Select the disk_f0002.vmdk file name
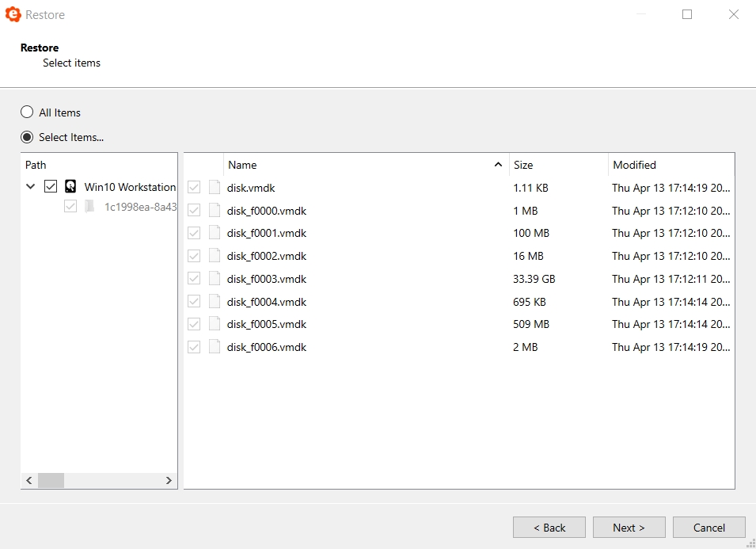756x549 pixels. click(267, 256)
